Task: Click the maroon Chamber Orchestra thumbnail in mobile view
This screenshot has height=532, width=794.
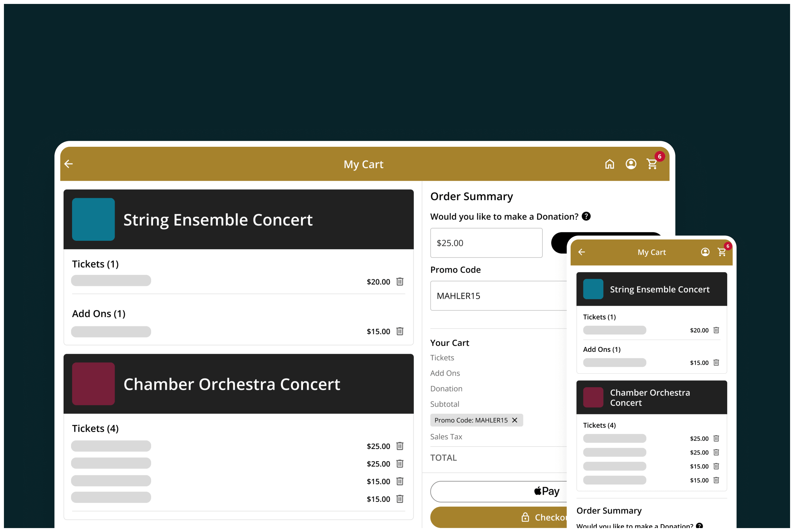Action: [x=593, y=397]
